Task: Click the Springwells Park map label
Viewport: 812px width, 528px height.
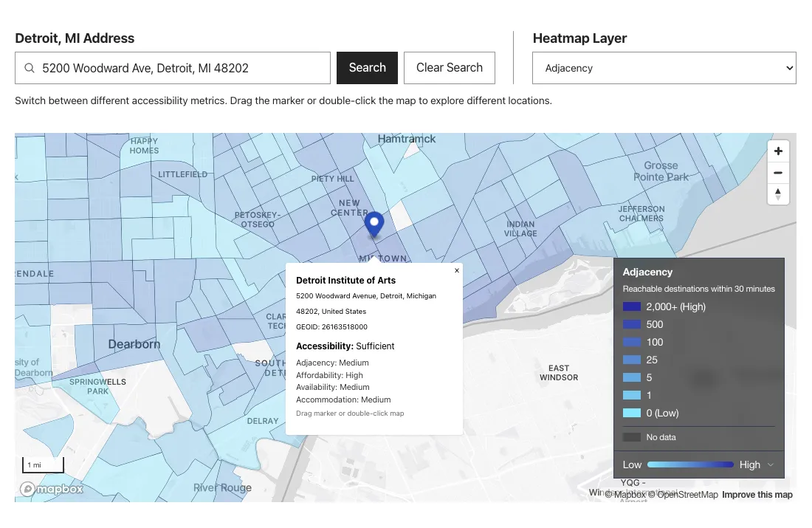Action: [x=98, y=386]
